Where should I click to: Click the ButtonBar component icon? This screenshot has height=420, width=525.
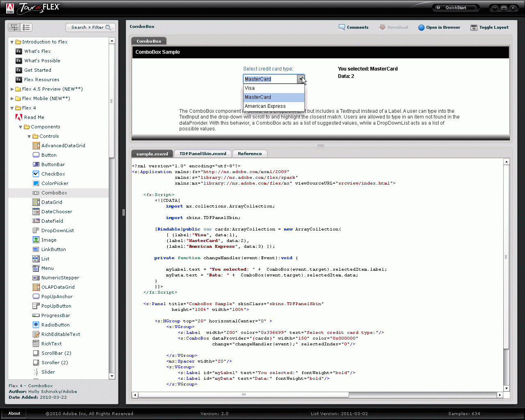[x=36, y=164]
